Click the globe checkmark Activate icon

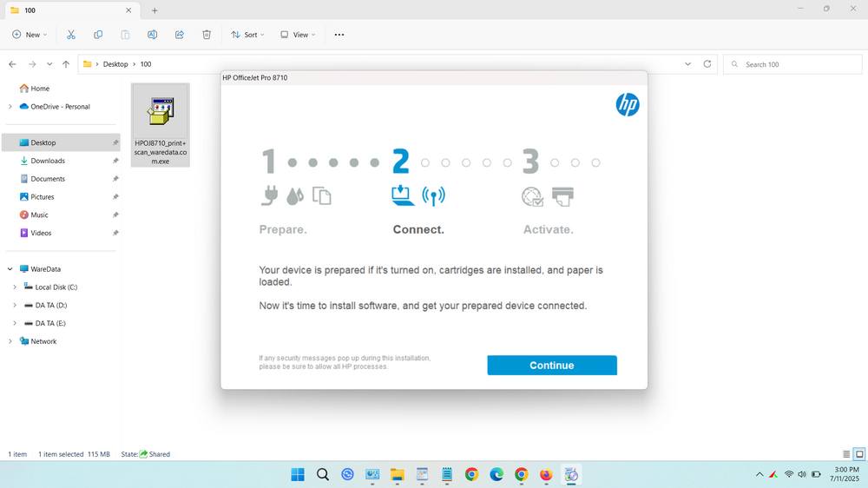[x=532, y=196]
